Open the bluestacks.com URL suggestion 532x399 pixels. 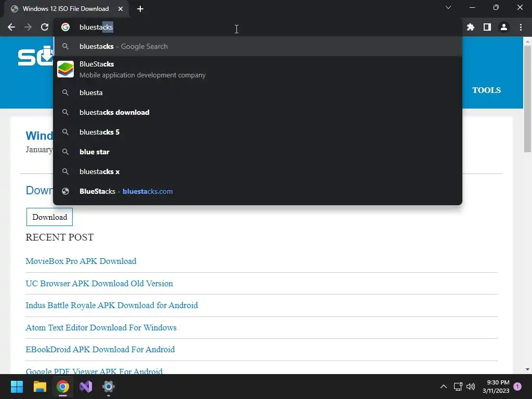(x=258, y=191)
